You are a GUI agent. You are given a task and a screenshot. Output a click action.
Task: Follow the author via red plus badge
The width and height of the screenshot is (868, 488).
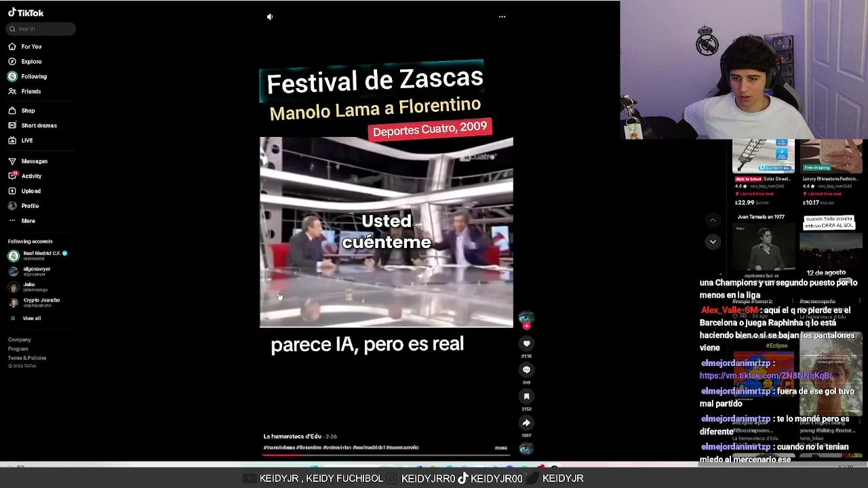click(526, 326)
